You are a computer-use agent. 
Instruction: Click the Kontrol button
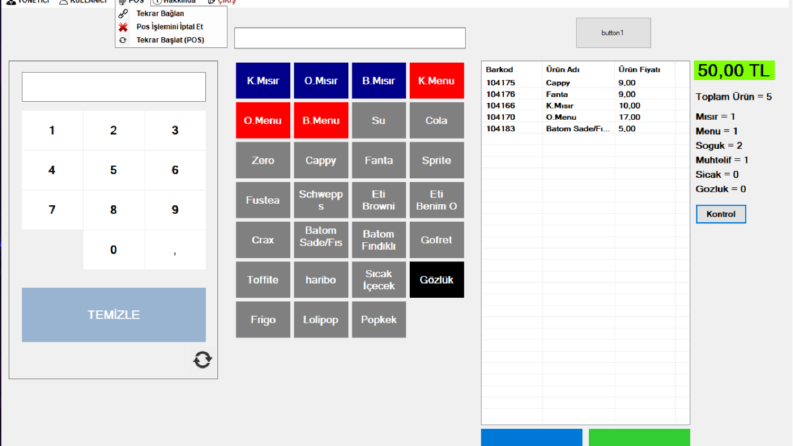coord(721,214)
